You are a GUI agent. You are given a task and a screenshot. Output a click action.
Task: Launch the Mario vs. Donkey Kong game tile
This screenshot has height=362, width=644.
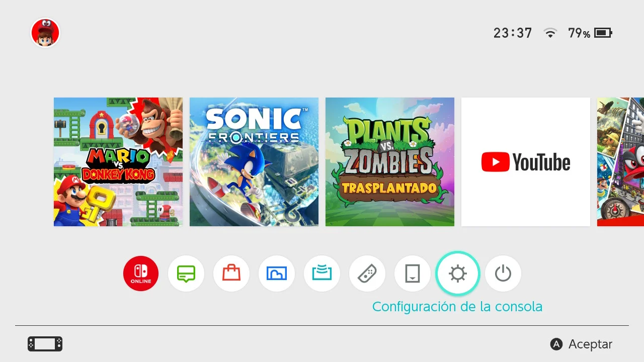point(118,162)
